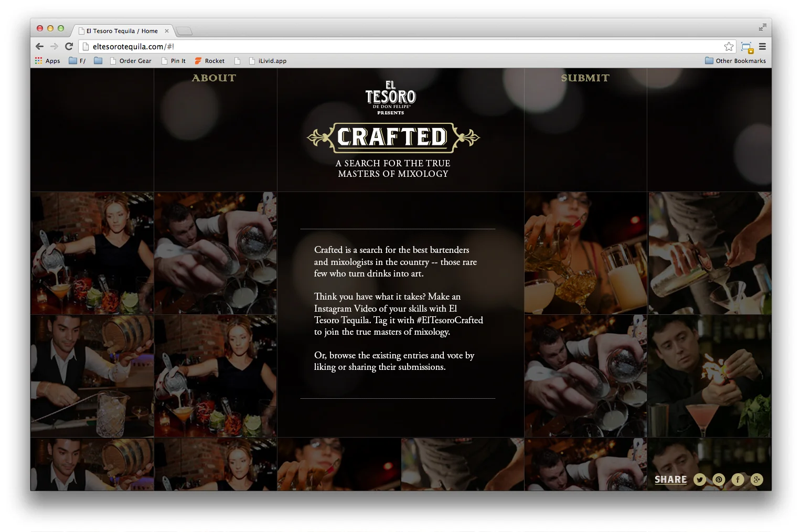Viewport: 801px width, 532px height.
Task: Open the man reaching with glass thumbnail beside blonde woman
Action: [216, 253]
